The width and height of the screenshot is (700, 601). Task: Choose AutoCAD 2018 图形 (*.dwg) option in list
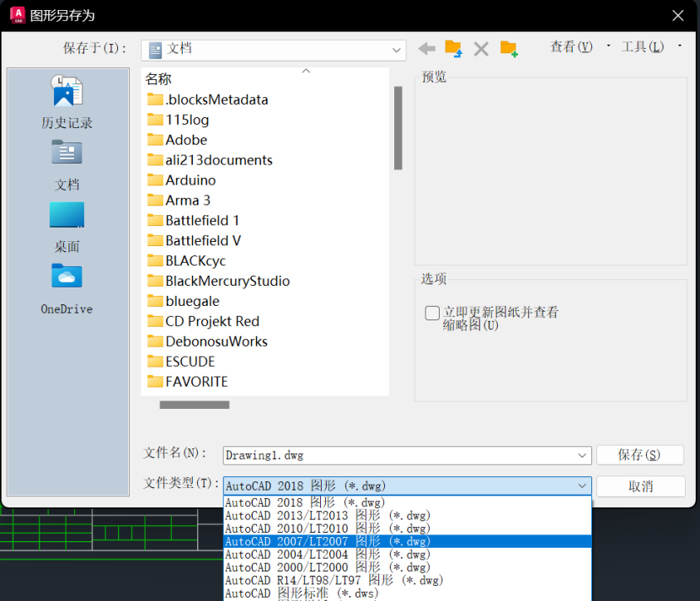407,502
